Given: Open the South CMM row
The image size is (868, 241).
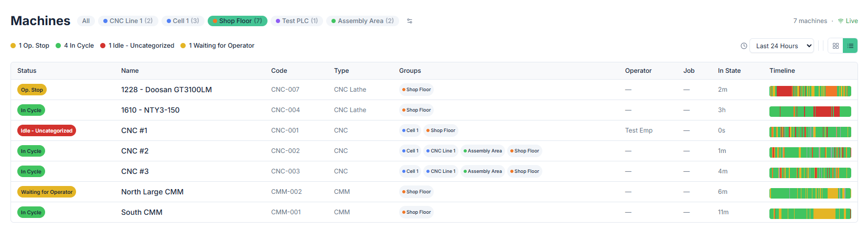Looking at the screenshot, I should pyautogui.click(x=434, y=212).
